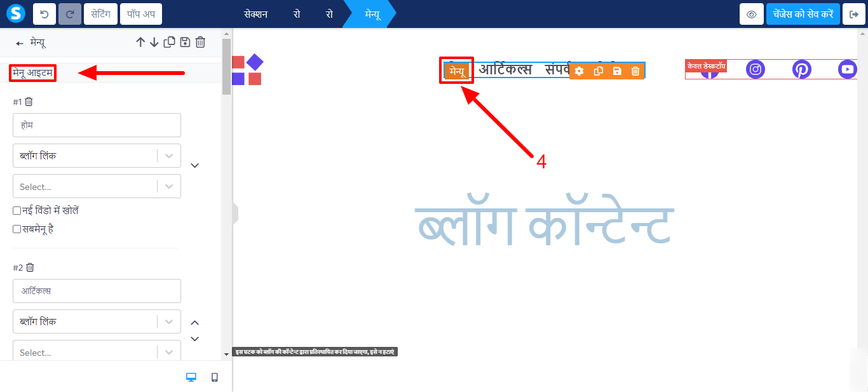Click the redo arrow icon
Image resolution: width=868 pixels, height=392 pixels.
point(70,14)
